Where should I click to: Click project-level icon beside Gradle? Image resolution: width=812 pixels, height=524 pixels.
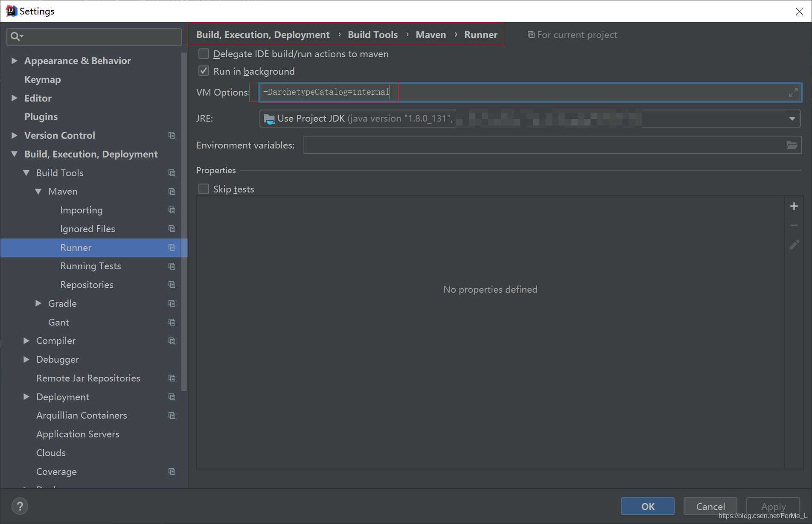tap(172, 303)
